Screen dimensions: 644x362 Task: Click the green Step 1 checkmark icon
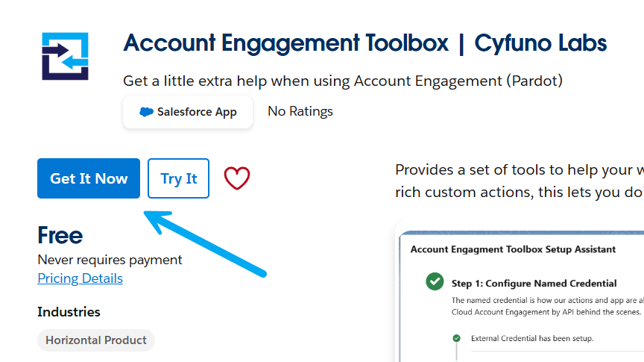[x=435, y=282]
